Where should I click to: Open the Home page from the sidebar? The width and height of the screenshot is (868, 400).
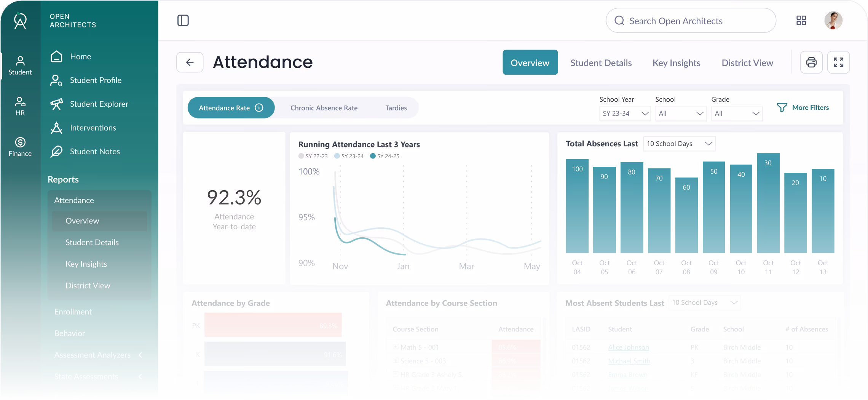click(x=80, y=56)
